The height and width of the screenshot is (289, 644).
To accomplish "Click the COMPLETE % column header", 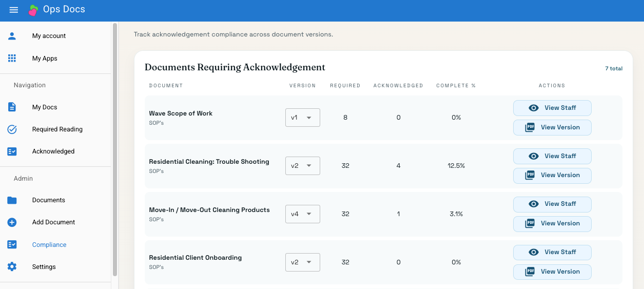I will tap(456, 86).
